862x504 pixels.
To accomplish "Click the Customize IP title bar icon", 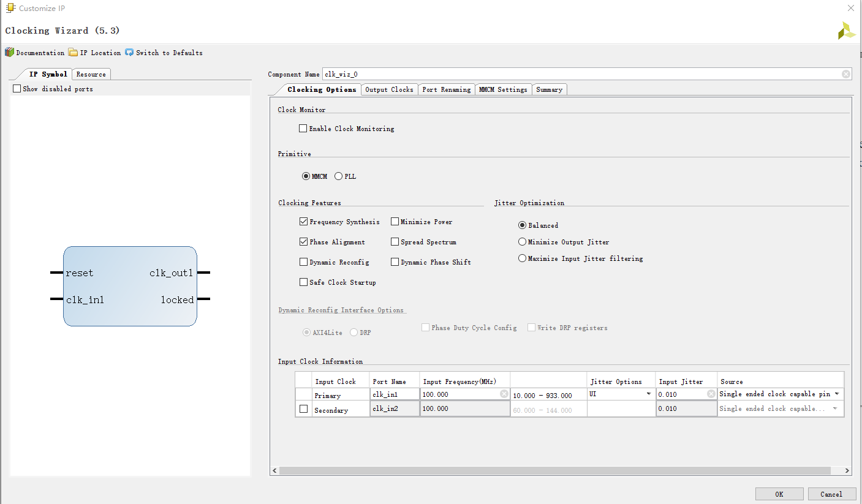I will pyautogui.click(x=10, y=9).
